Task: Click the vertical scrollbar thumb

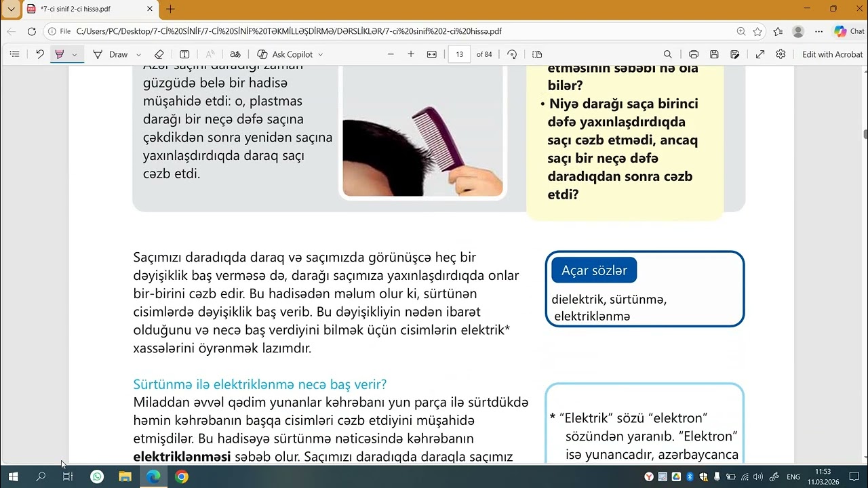Action: (865, 134)
